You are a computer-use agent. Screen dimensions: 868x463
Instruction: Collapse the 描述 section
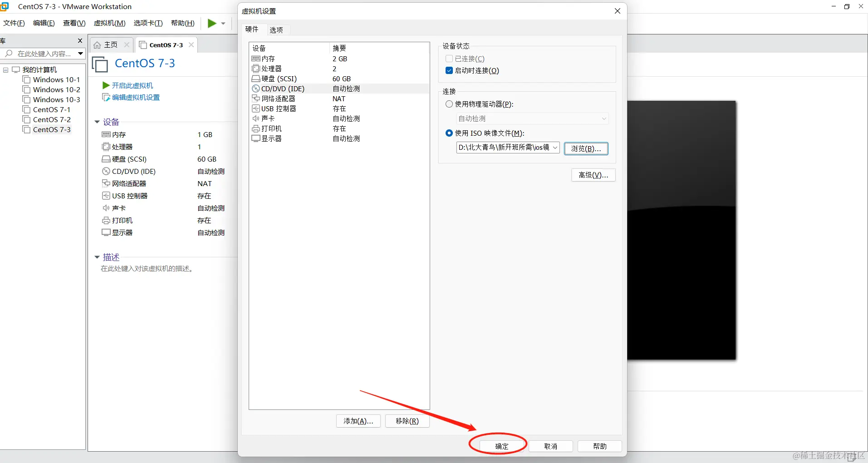[x=97, y=257]
